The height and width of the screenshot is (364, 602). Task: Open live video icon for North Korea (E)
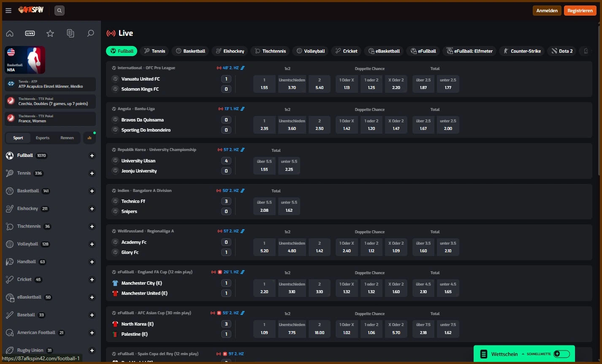[x=219, y=313]
